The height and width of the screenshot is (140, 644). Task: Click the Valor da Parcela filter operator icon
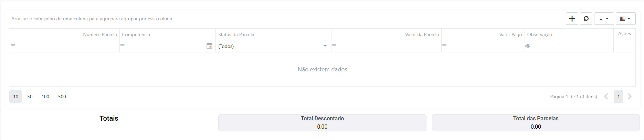334,46
